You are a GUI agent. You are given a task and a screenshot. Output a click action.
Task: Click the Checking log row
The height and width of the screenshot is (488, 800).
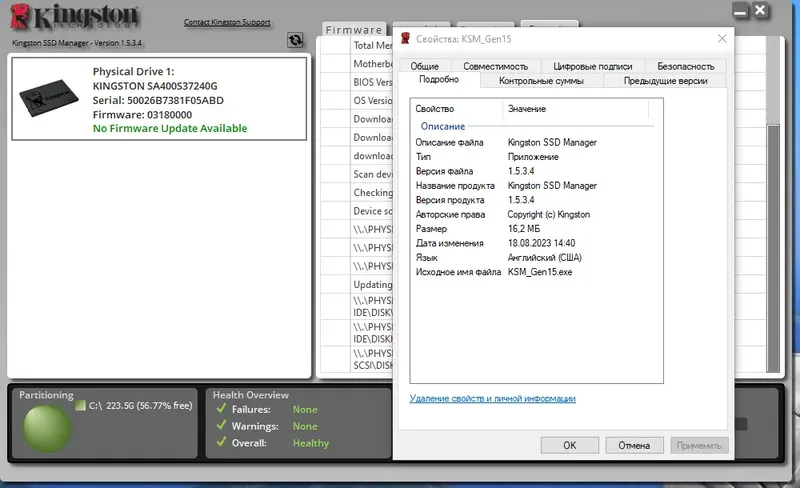357,192
